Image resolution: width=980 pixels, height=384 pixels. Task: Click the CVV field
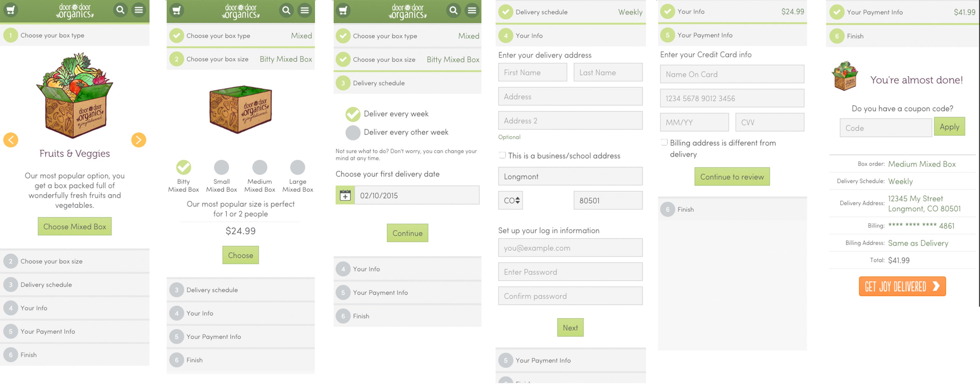pos(769,122)
